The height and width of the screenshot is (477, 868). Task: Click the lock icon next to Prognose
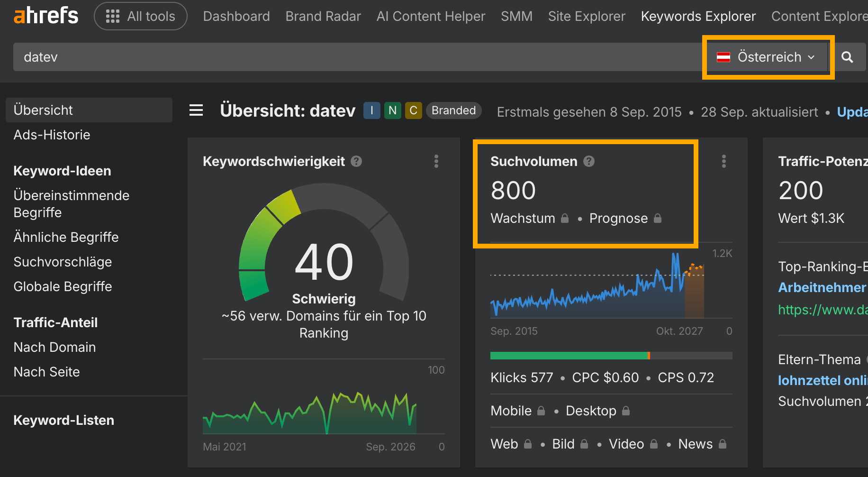(x=658, y=218)
